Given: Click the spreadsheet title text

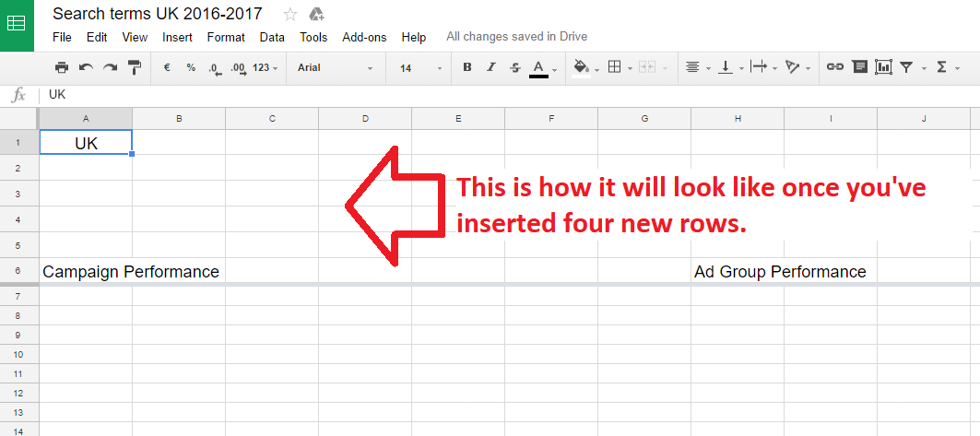Looking at the screenshot, I should (x=157, y=14).
